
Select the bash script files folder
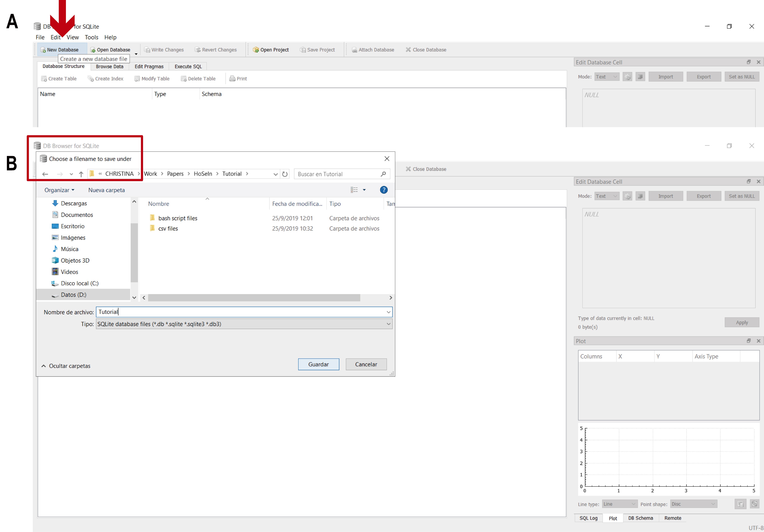tap(173, 218)
